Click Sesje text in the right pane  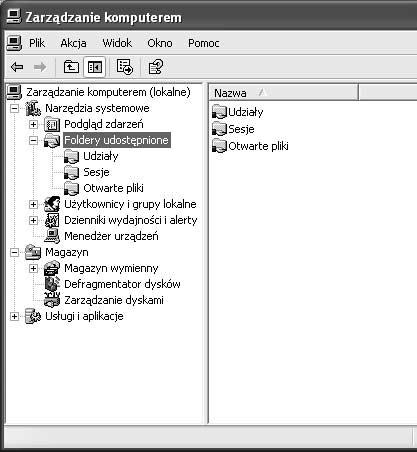coord(241,129)
